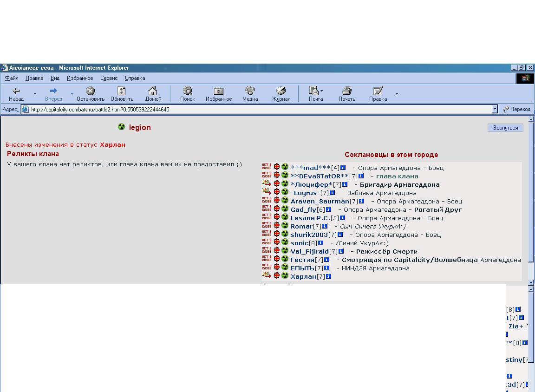Click the 'Реликты клана' heading
This screenshot has width=535, height=392.
tap(33, 154)
